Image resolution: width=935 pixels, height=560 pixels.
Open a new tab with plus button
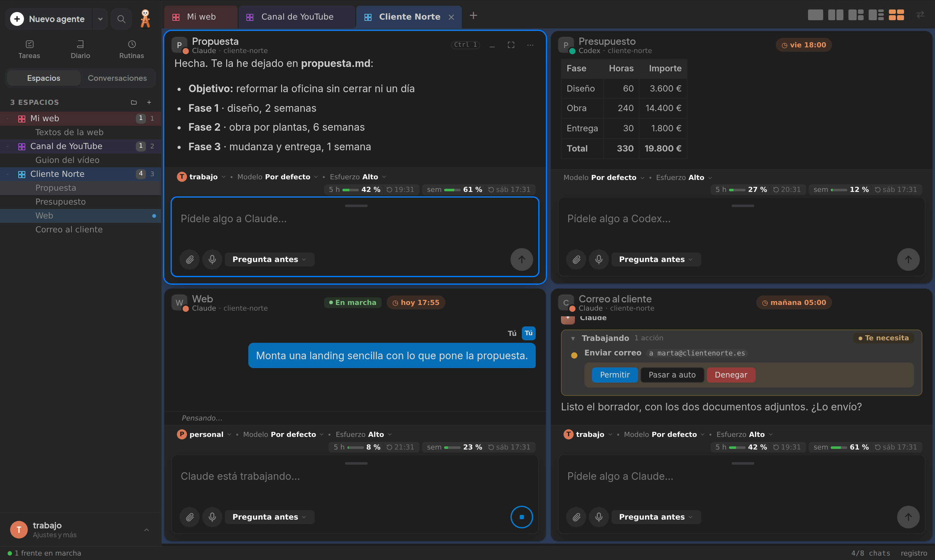click(x=473, y=15)
